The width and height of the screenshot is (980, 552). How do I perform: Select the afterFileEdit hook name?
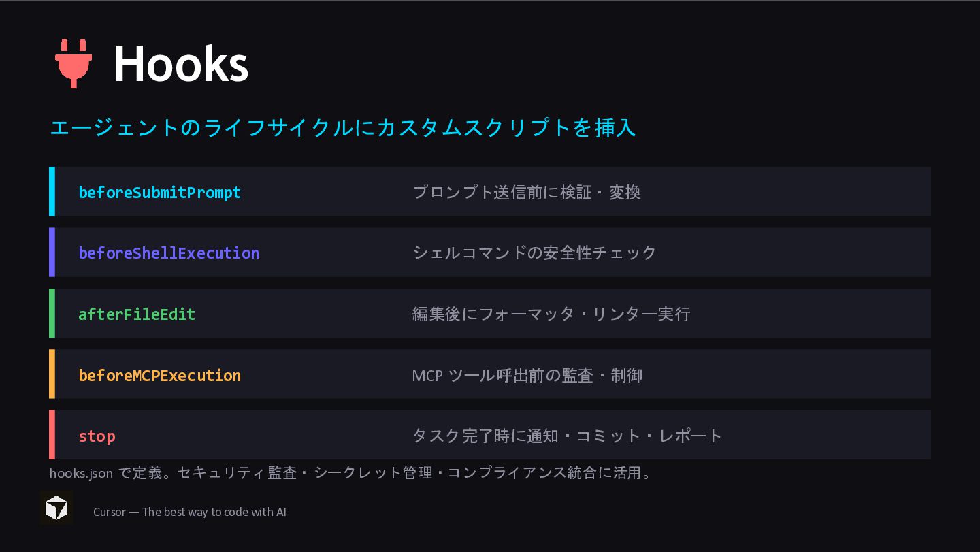137,314
